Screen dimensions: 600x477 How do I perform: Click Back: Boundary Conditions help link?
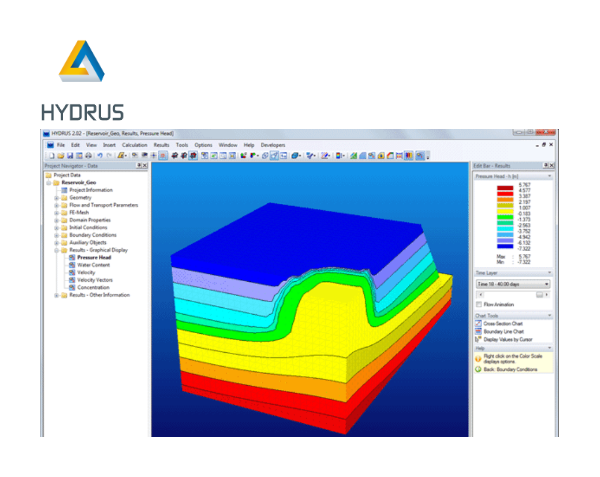[x=511, y=370]
